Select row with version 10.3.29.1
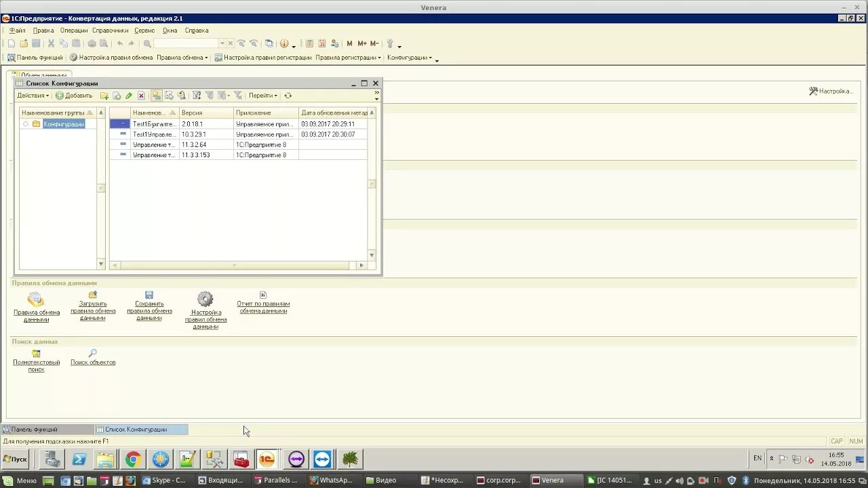This screenshot has width=868, height=488. tap(238, 134)
